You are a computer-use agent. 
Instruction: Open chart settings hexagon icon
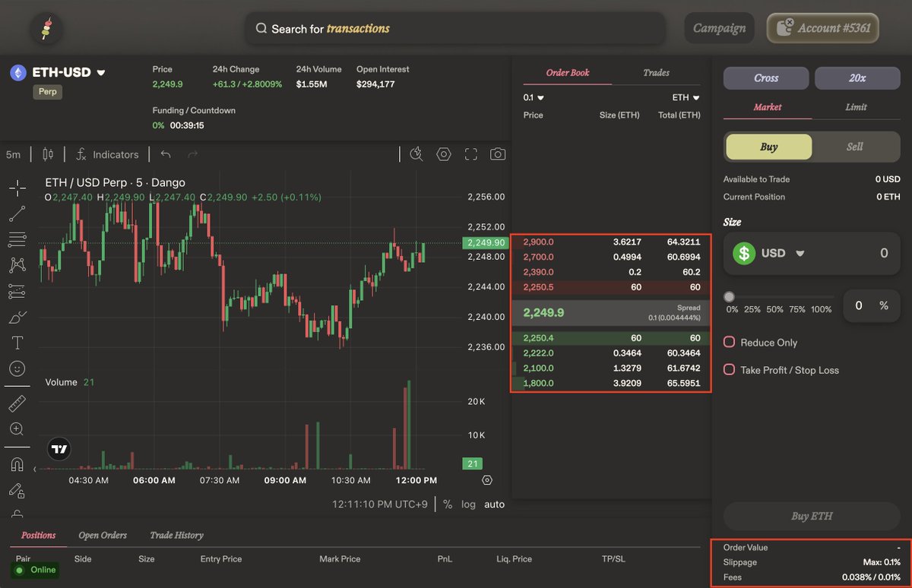(444, 154)
